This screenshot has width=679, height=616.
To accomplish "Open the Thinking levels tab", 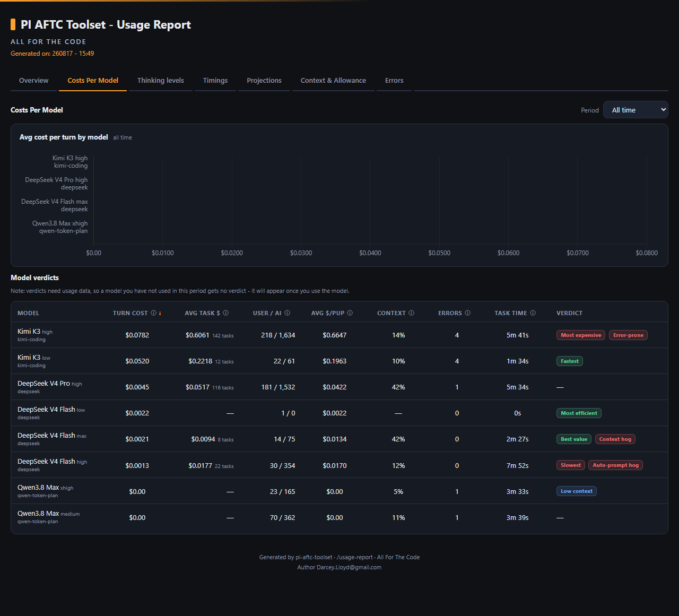I will point(161,81).
